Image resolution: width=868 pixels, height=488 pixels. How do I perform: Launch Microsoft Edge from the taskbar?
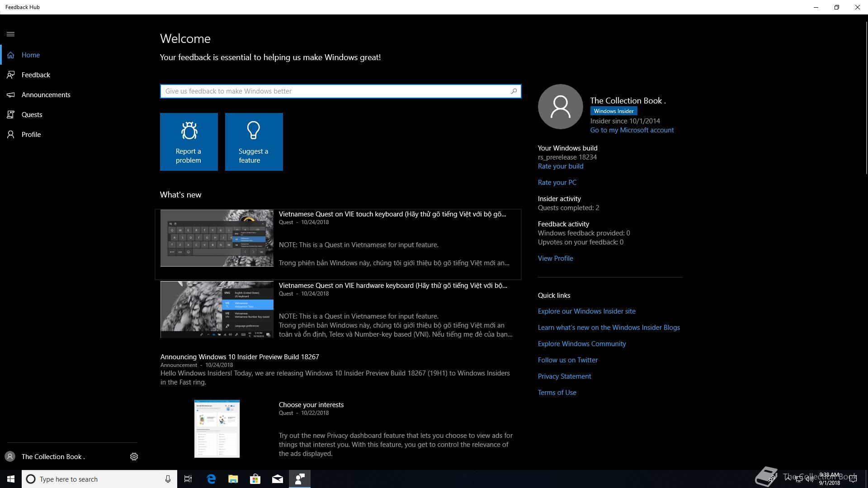[x=211, y=479]
